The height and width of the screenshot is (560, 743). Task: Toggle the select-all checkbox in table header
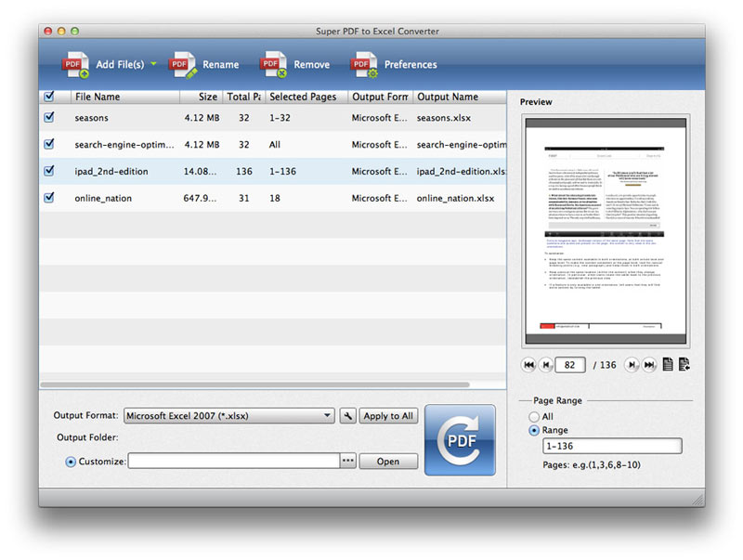tap(49, 97)
